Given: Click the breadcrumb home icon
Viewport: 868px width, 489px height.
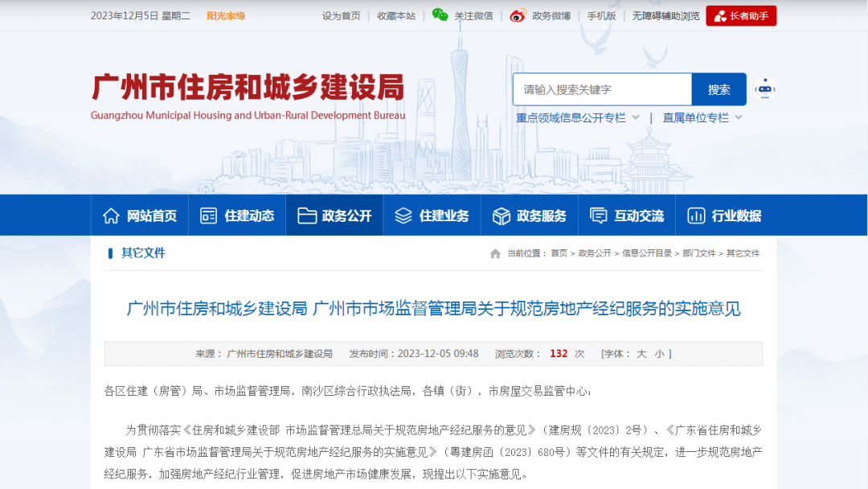Looking at the screenshot, I should (x=496, y=253).
